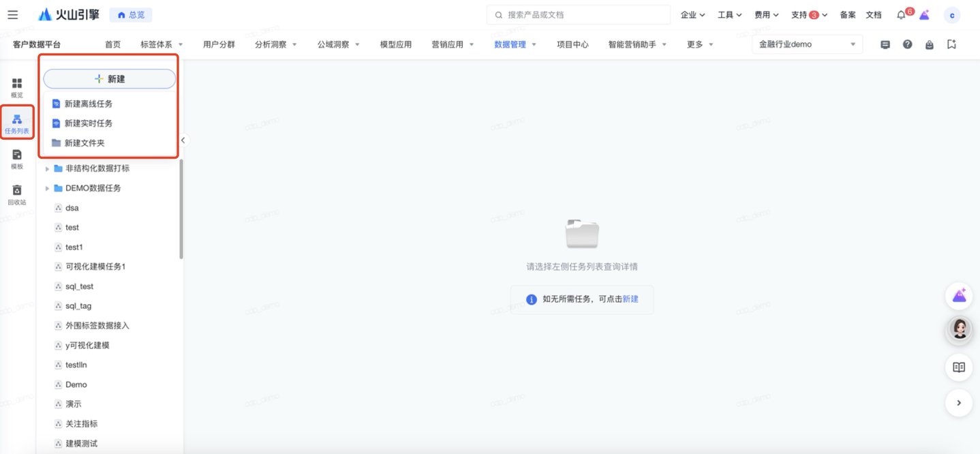Select the 任务列表 task list sidebar icon
The width and height of the screenshot is (980, 454).
click(17, 123)
